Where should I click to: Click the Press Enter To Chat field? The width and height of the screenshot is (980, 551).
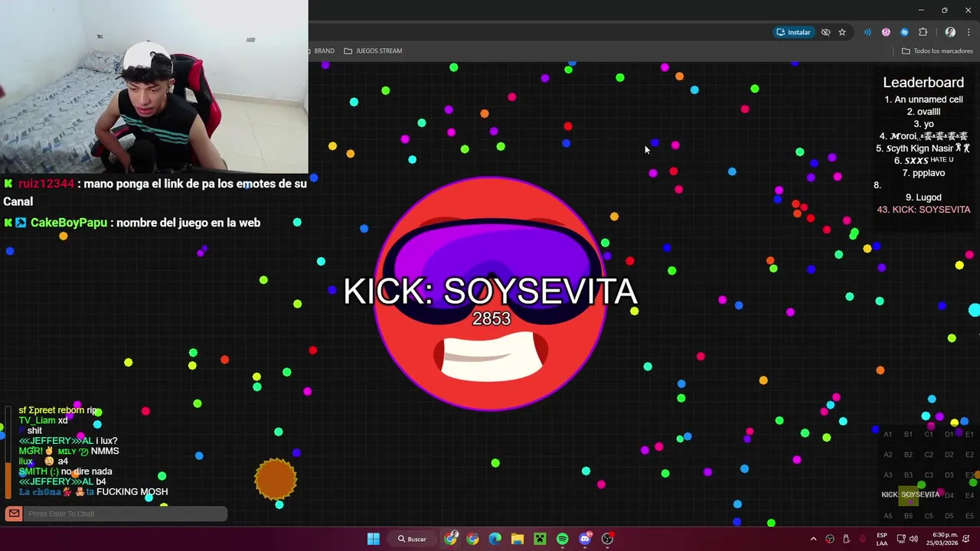[126, 514]
